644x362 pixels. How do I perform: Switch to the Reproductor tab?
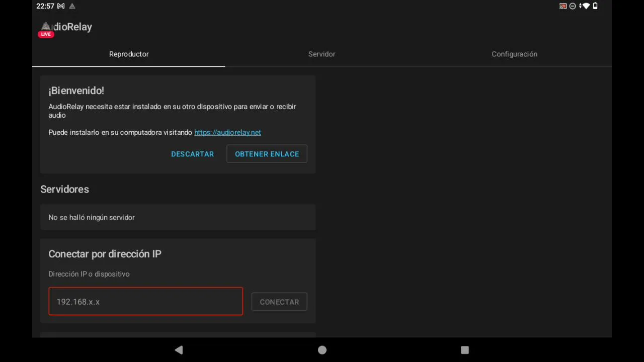(129, 54)
